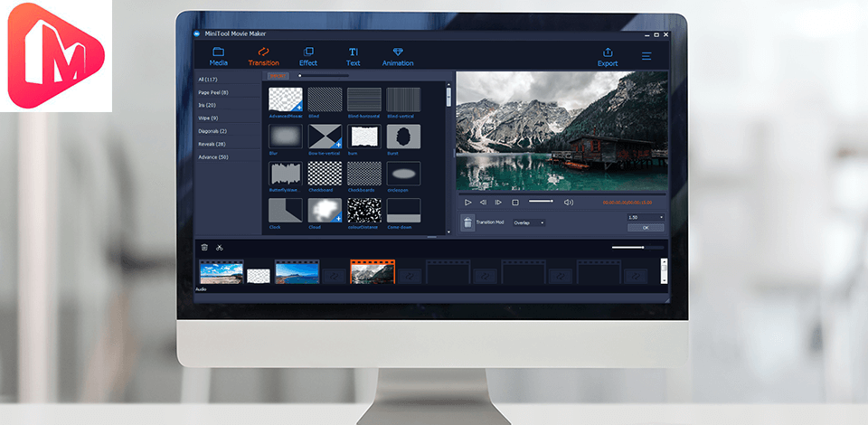Viewport: 868px width, 425px height.
Task: Adjust the transition thumbnail size slider
Action: [x=324, y=76]
